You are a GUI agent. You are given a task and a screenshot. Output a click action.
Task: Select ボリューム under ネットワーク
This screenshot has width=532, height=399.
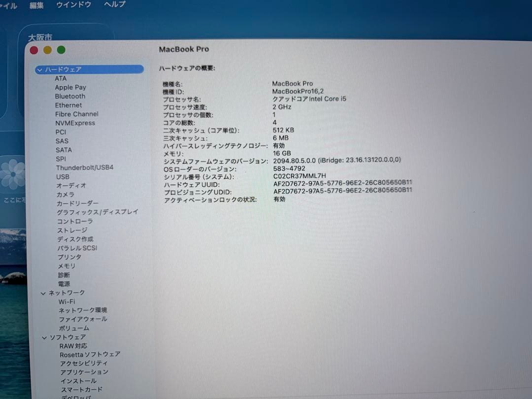point(74,328)
